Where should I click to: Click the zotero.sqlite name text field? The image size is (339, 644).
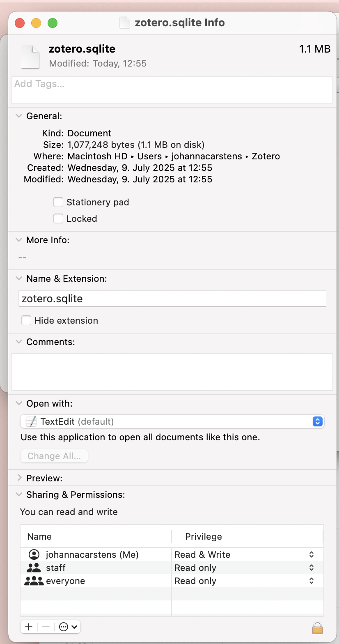(172, 299)
